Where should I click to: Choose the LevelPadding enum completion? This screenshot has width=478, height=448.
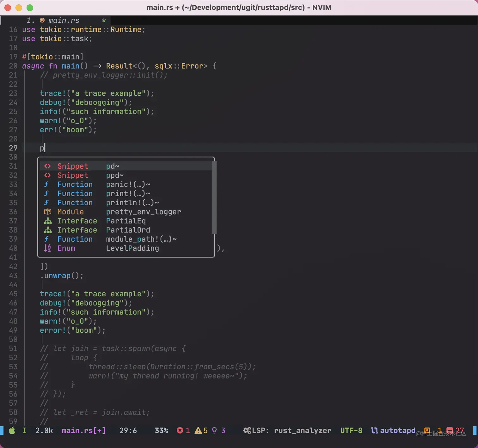126,248
